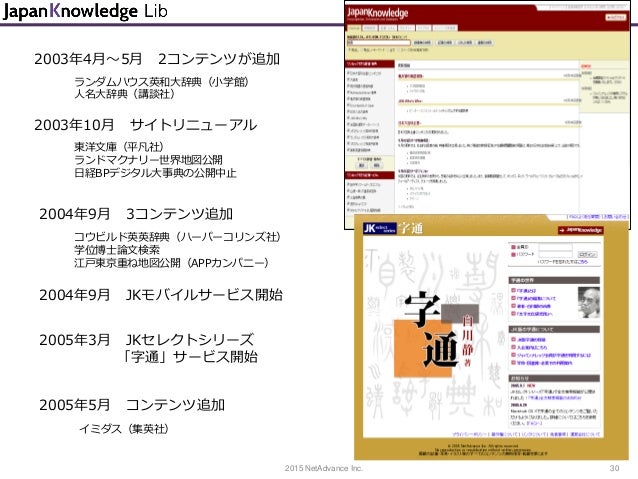Click the slide page number 30
638x479 pixels.
click(x=614, y=468)
